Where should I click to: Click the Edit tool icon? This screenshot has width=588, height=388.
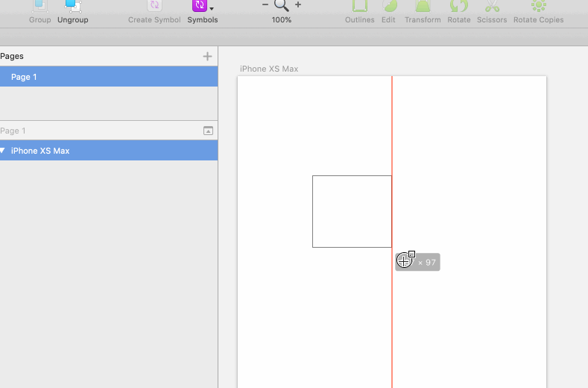click(388, 6)
